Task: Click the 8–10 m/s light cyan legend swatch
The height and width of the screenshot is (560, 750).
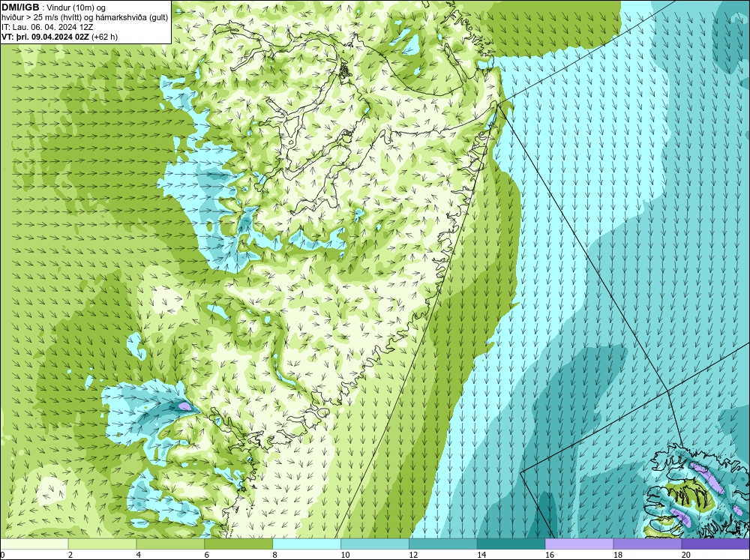Action: (x=307, y=544)
